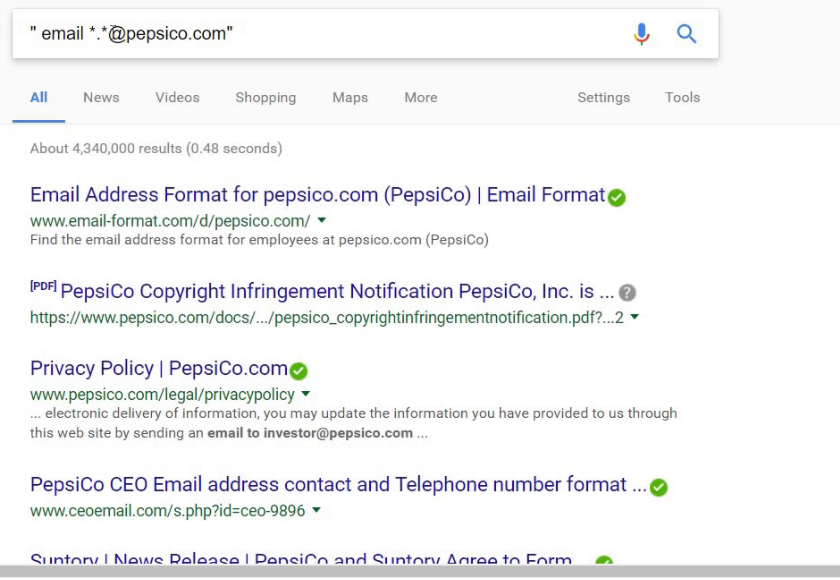The image size is (840, 580).
Task: Open dropdown arrow beside privacypolicy URL
Action: [x=306, y=395]
